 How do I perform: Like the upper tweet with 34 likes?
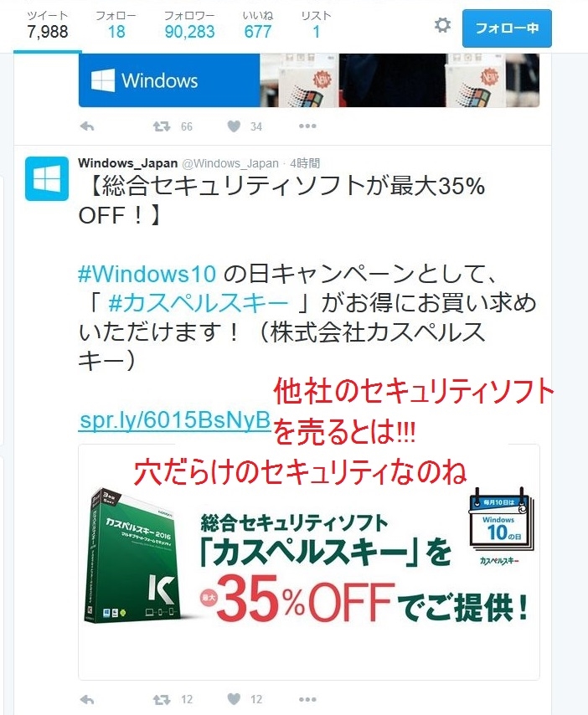(234, 126)
